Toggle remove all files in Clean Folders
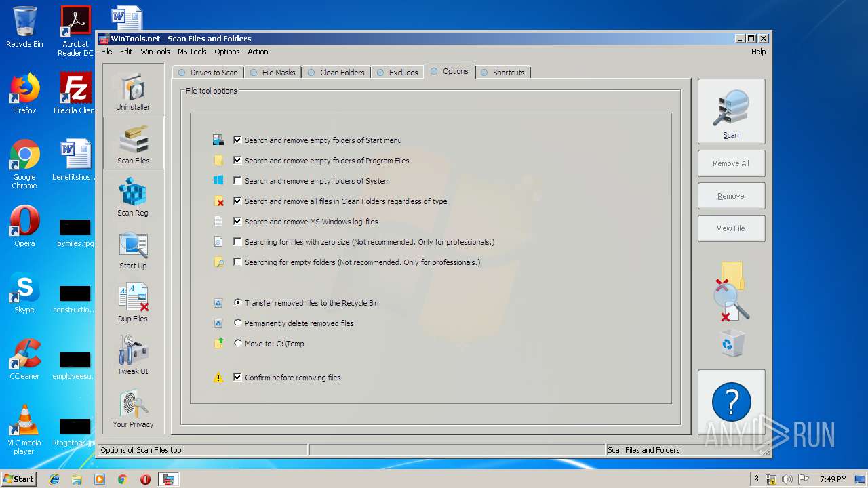 coord(237,201)
